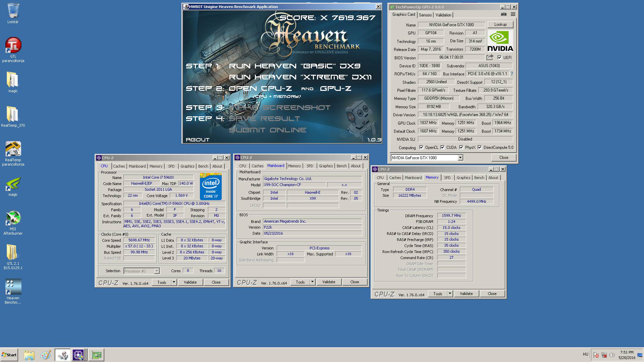Open the GPU-Z hamburger menu icon
This screenshot has height=362, width=644.
[513, 14]
